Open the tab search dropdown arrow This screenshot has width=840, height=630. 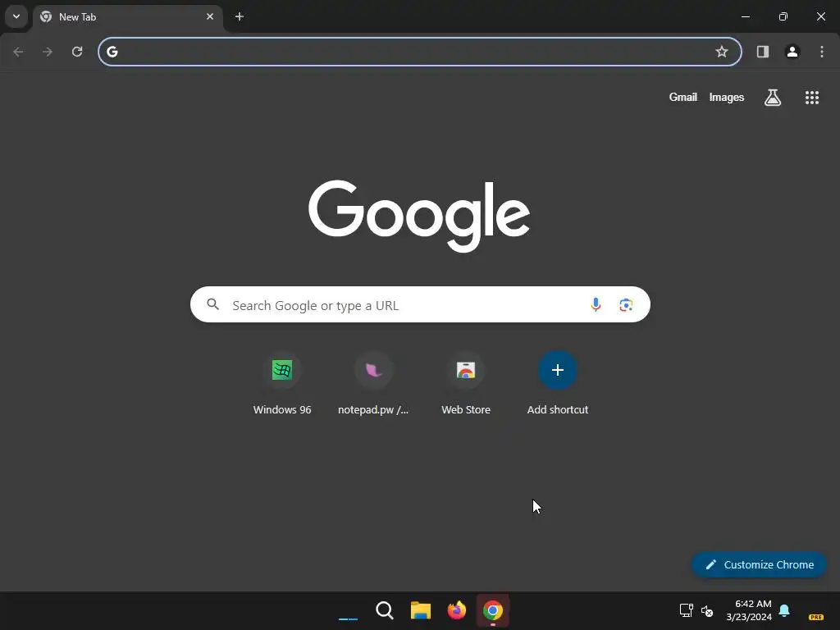pos(16,16)
